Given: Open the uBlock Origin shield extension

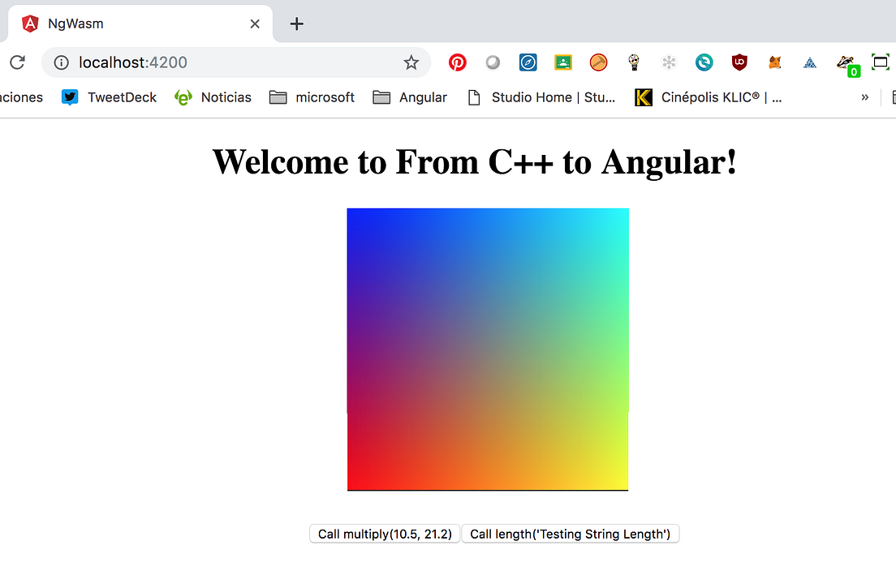Looking at the screenshot, I should tap(739, 62).
